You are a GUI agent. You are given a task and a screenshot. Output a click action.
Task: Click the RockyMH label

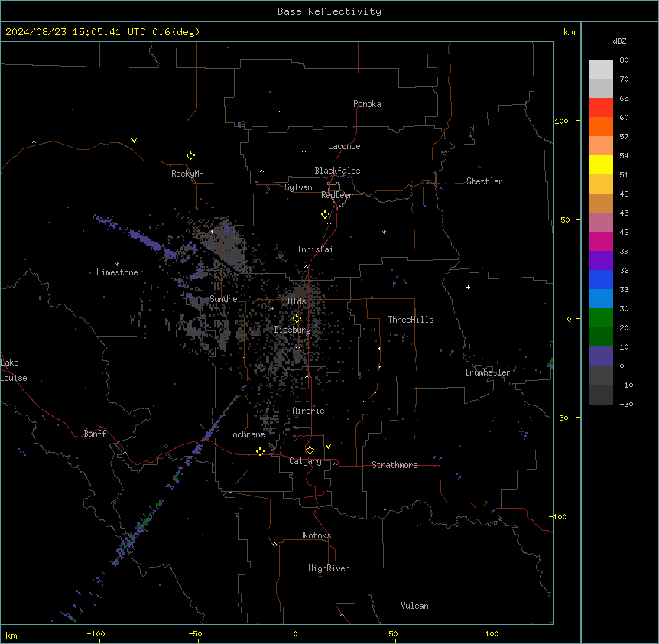point(187,174)
